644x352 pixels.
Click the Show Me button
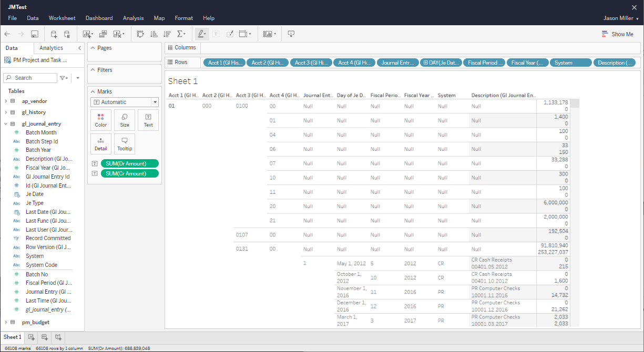618,34
